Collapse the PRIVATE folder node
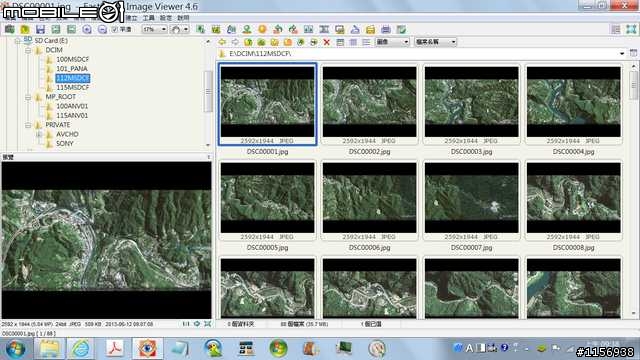The height and width of the screenshot is (360, 640). 28,125
